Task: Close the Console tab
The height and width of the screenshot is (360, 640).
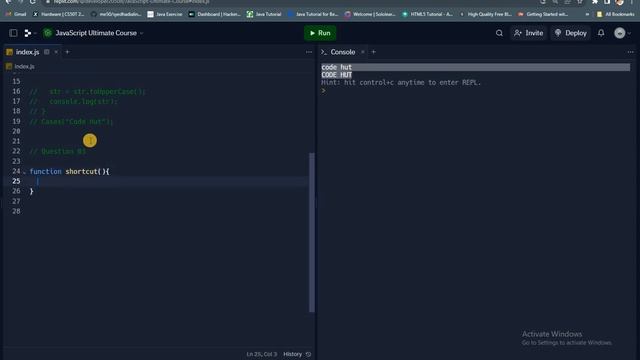Action: (x=362, y=52)
